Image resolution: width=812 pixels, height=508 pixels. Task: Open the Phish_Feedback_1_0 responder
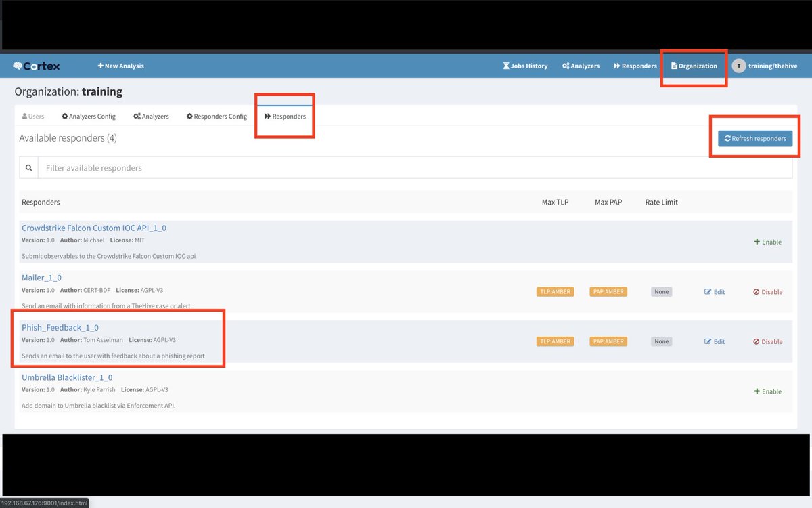(60, 327)
